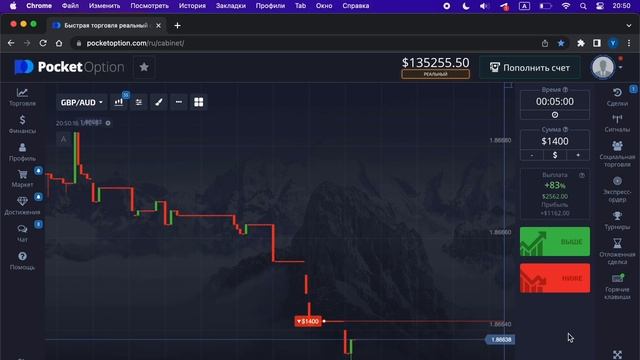Open the Профили menu
The width and height of the screenshot is (640, 360).
coord(270,6)
